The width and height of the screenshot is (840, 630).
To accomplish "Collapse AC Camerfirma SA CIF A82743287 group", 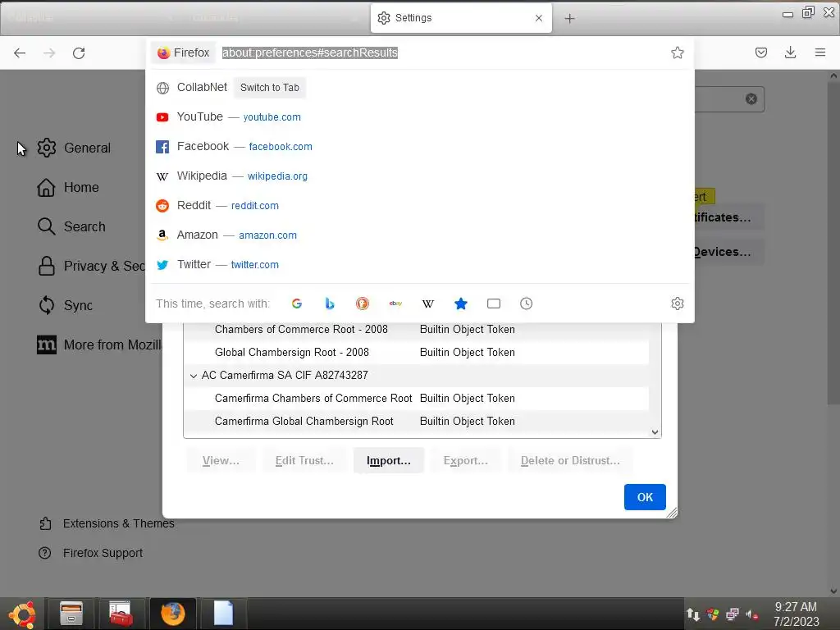I will [194, 376].
